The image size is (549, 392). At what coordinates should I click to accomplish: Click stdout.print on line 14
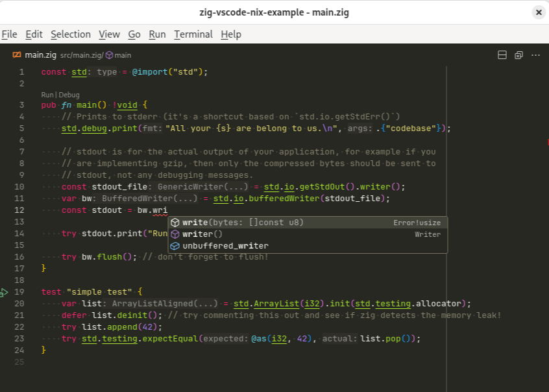tap(112, 233)
